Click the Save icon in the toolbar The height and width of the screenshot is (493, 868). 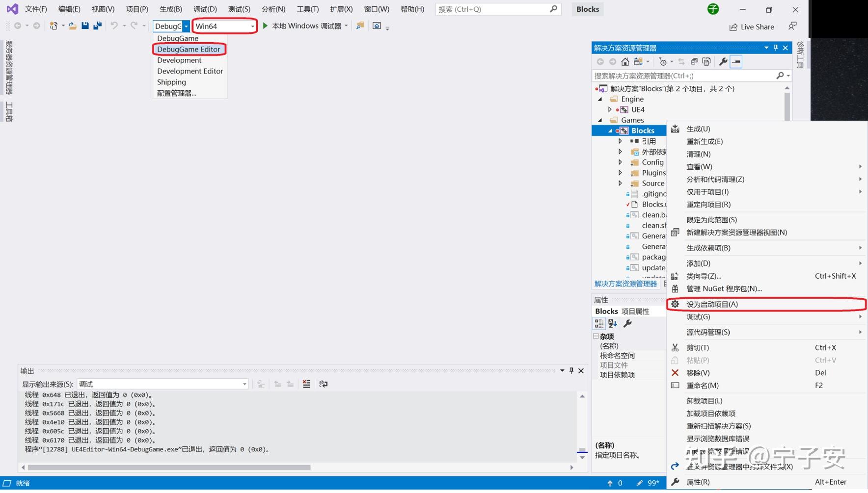[x=86, y=25]
